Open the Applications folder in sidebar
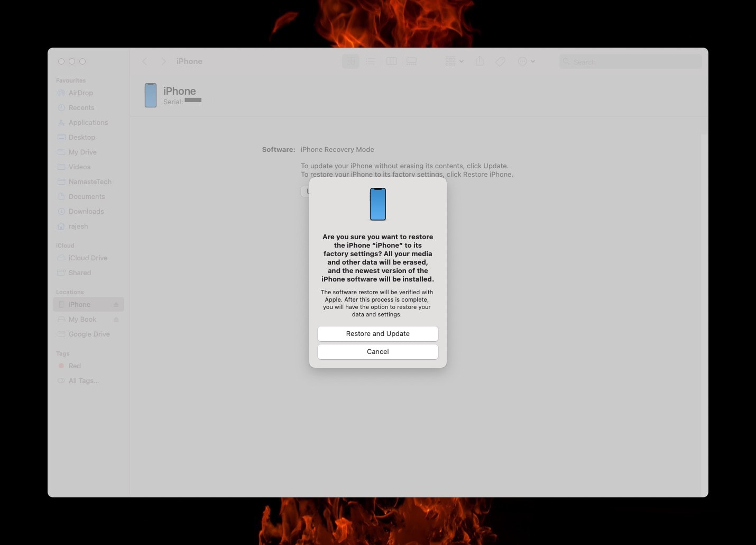The image size is (756, 545). pyautogui.click(x=88, y=122)
